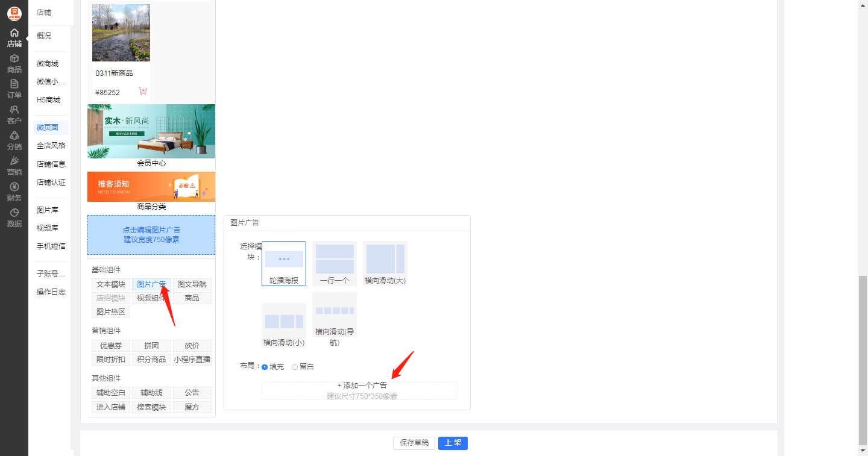Screen dimensions: 868x456
Task: Select the 填充 layout radio button
Action: pos(264,366)
